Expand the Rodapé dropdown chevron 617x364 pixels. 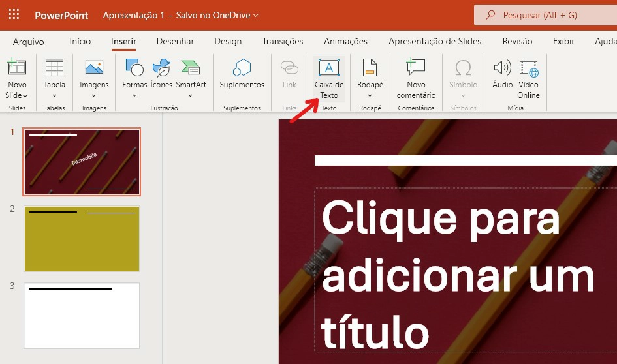[x=370, y=95]
